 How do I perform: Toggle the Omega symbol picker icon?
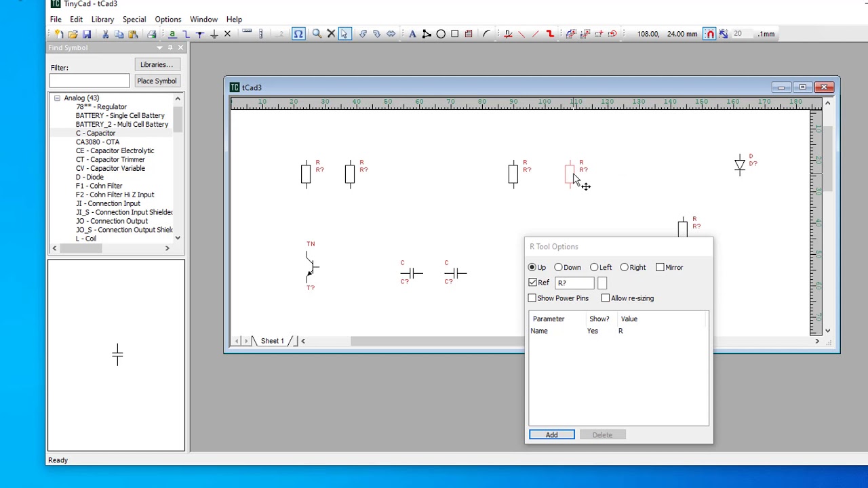pyautogui.click(x=298, y=34)
